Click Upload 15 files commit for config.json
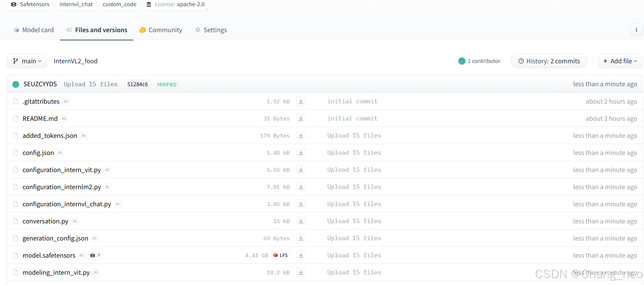644x285 pixels. [x=354, y=153]
